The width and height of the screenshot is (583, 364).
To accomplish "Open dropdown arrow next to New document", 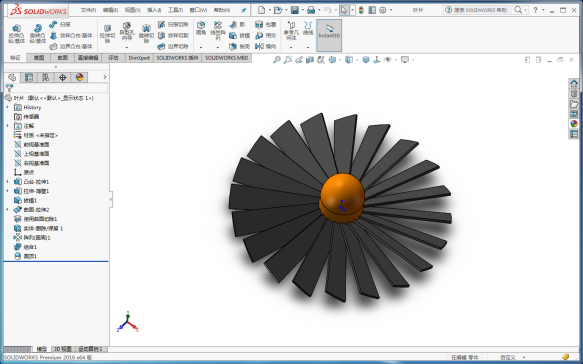I will click(x=270, y=10).
